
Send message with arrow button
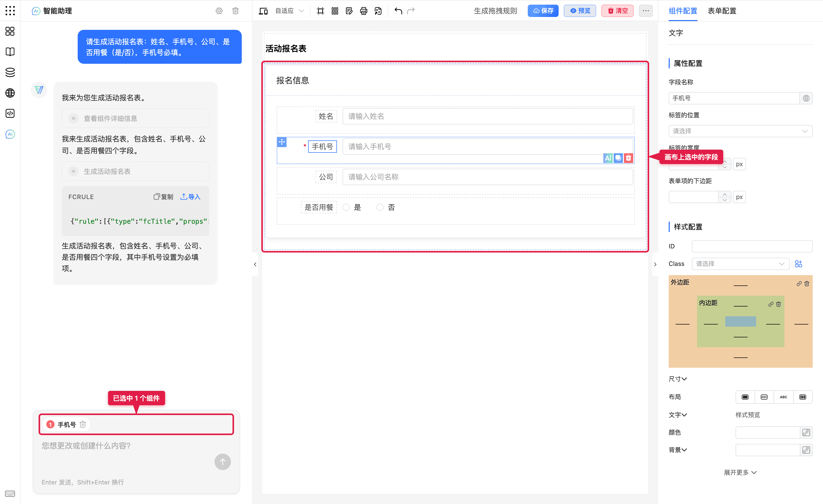(222, 462)
